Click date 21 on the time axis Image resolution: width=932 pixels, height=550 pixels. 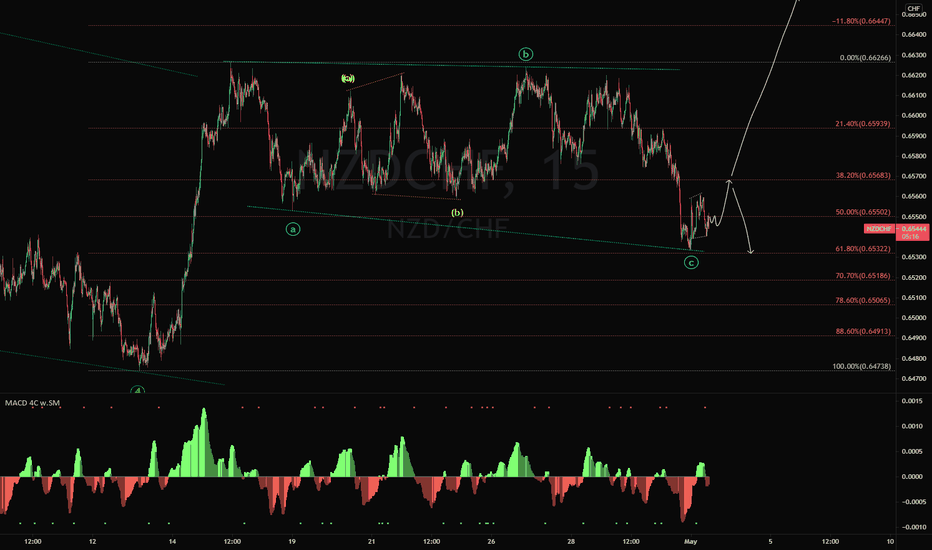[x=371, y=542]
